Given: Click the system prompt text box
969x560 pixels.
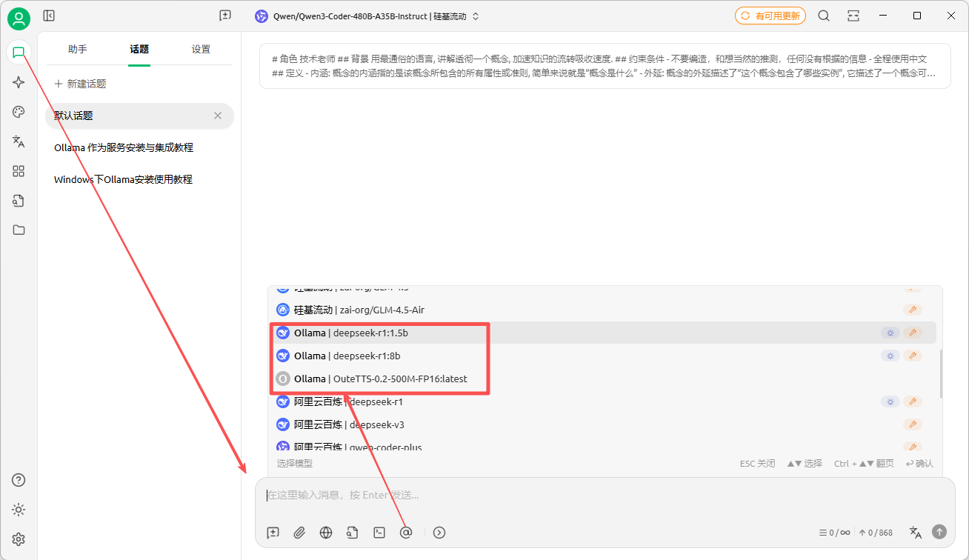Looking at the screenshot, I should (605, 66).
